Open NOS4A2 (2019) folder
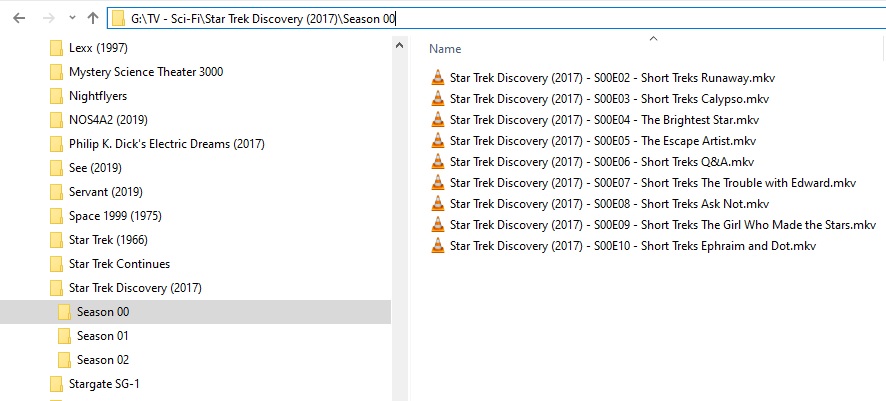This screenshot has height=401, width=886. (x=108, y=120)
